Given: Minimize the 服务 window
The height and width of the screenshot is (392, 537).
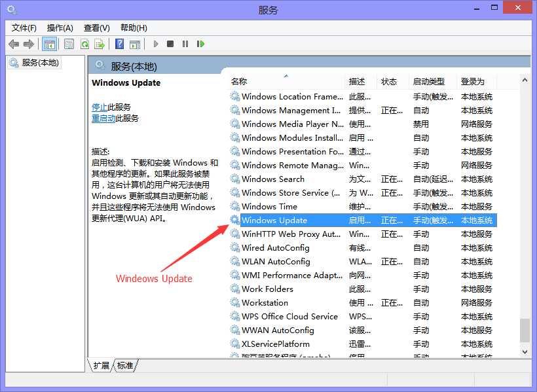Looking at the screenshot, I should [476, 9].
